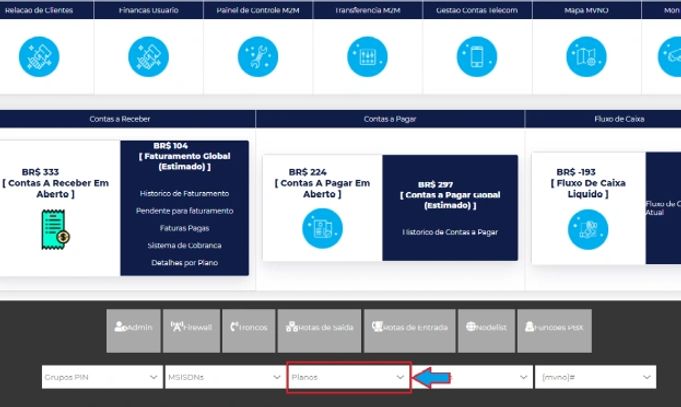Screen dimensions: 681x407
Task: Open the Pendente para faturamento link
Action: tap(185, 211)
